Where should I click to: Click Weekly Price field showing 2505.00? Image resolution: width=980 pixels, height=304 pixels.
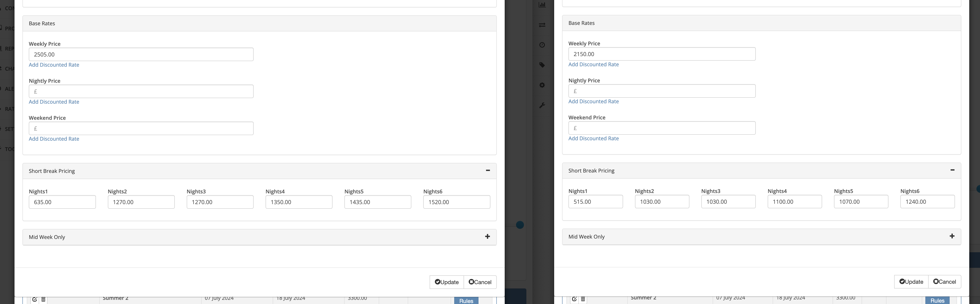(141, 55)
